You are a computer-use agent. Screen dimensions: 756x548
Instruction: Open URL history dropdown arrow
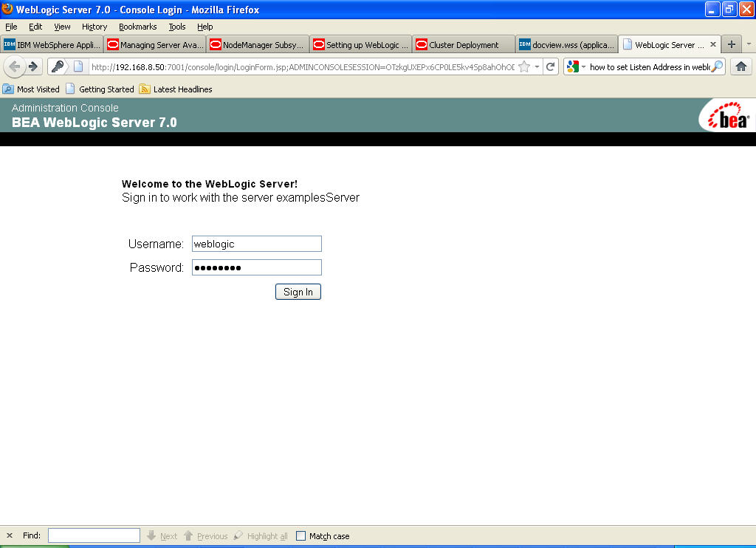[x=537, y=67]
